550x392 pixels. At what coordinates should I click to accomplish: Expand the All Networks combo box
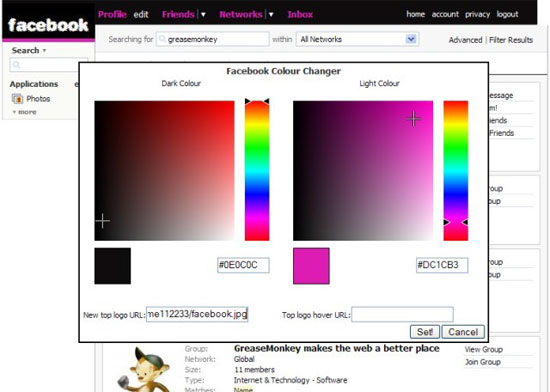point(411,39)
